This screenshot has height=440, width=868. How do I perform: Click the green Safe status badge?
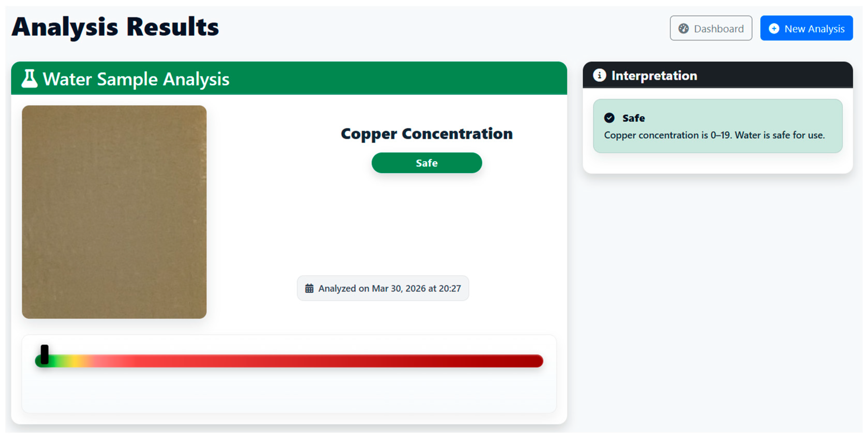coord(427,163)
